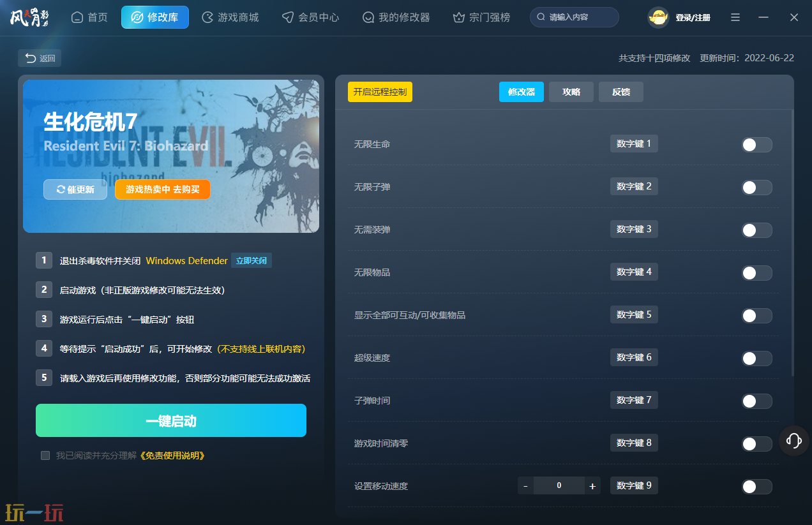Click the 数字键 1 hotkey for 无限生命
Screen dimensions: 812x525
tap(634, 144)
